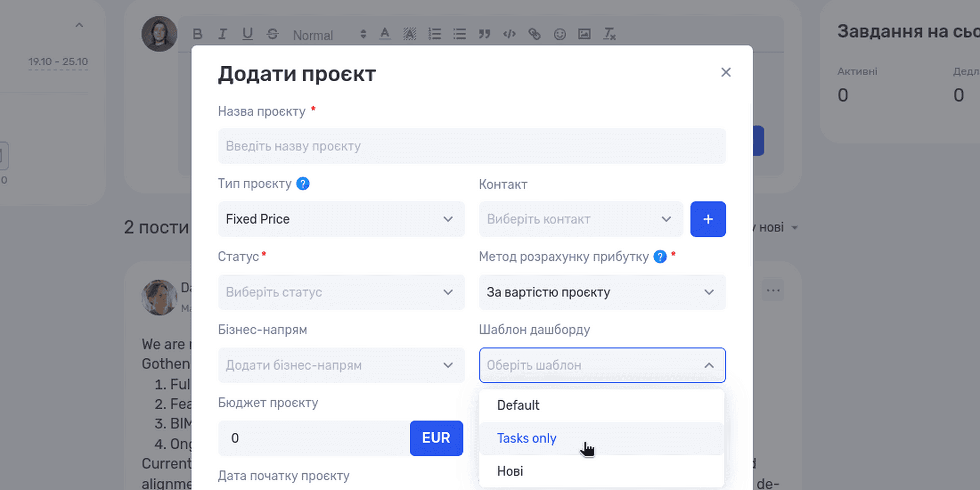Open the post author's avatar
Screen dimensions: 980x490
click(159, 297)
